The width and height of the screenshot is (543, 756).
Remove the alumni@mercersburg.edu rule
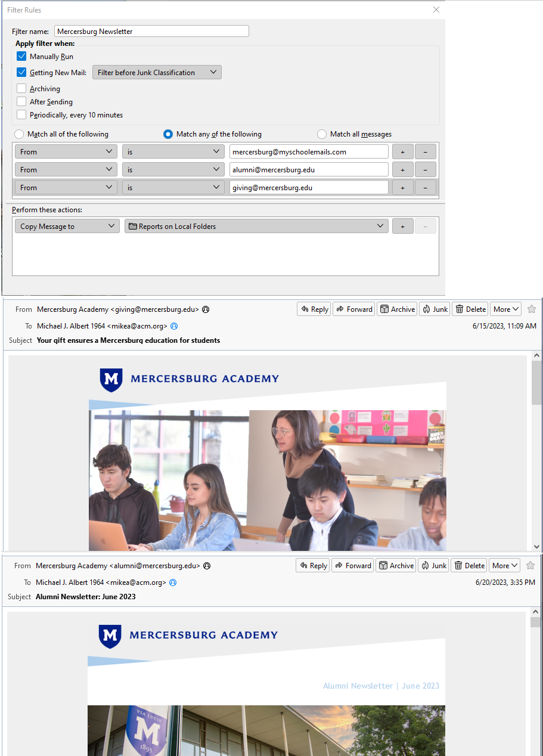point(426,170)
